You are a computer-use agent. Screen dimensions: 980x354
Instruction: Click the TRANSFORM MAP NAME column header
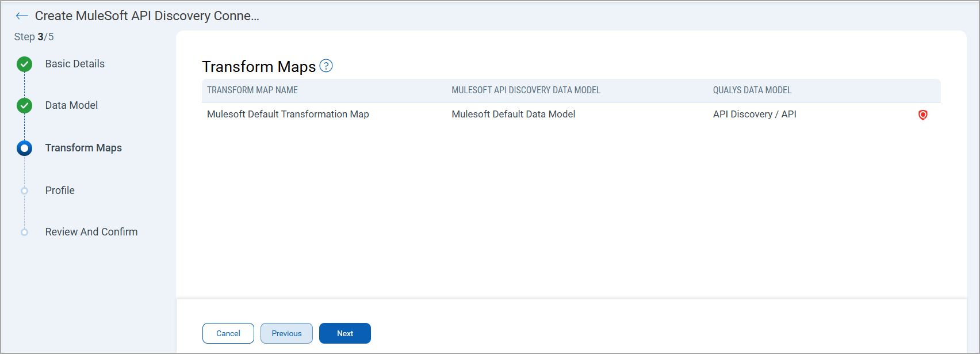252,90
